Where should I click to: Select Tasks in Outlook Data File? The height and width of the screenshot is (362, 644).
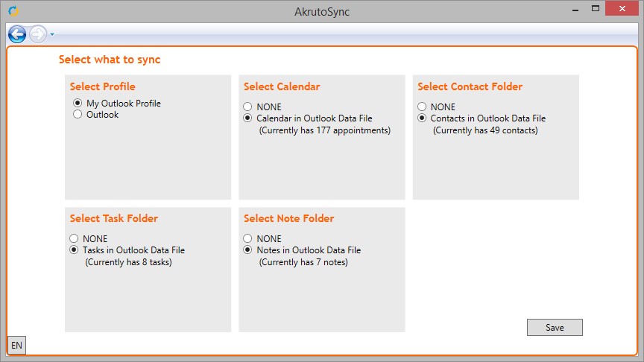pos(75,250)
